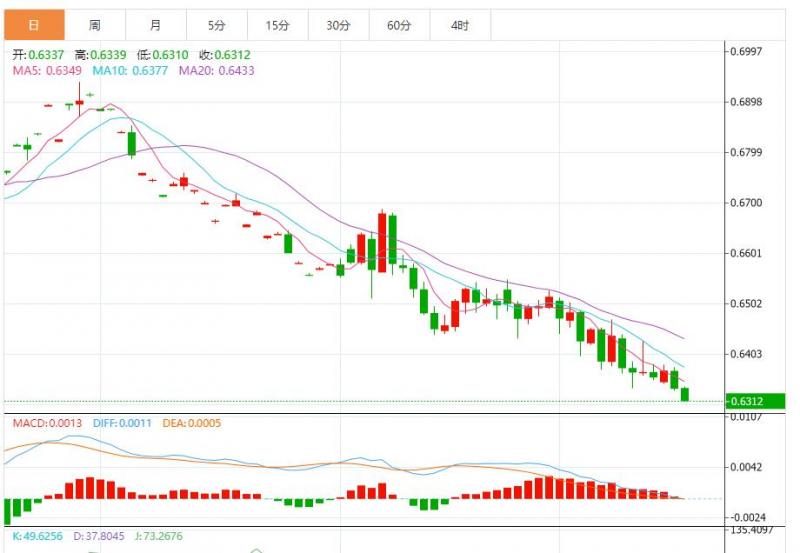Image resolution: width=800 pixels, height=553 pixels.
Task: Click the DEA:0.0005 label
Action: 192,423
